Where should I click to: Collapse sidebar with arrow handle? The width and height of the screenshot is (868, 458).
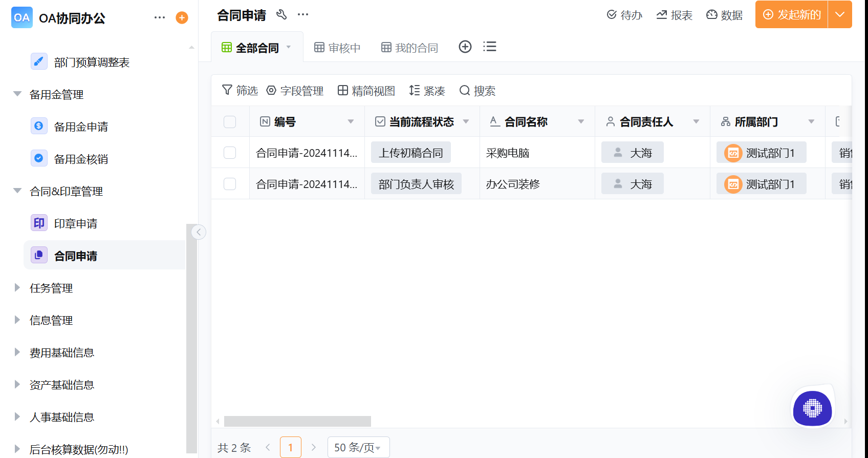coord(199,232)
